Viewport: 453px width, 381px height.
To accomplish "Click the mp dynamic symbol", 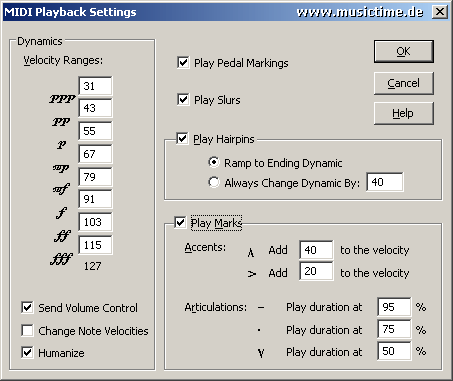I will click(x=61, y=168).
